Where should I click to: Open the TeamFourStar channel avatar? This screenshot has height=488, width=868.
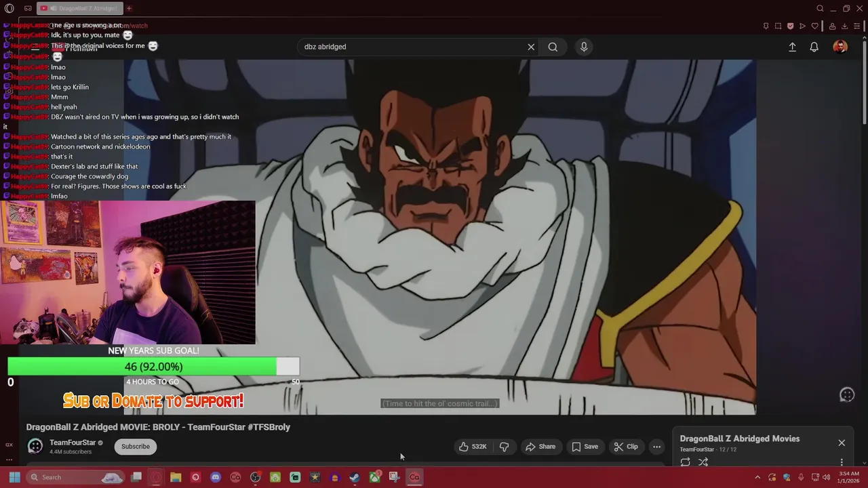(35, 446)
